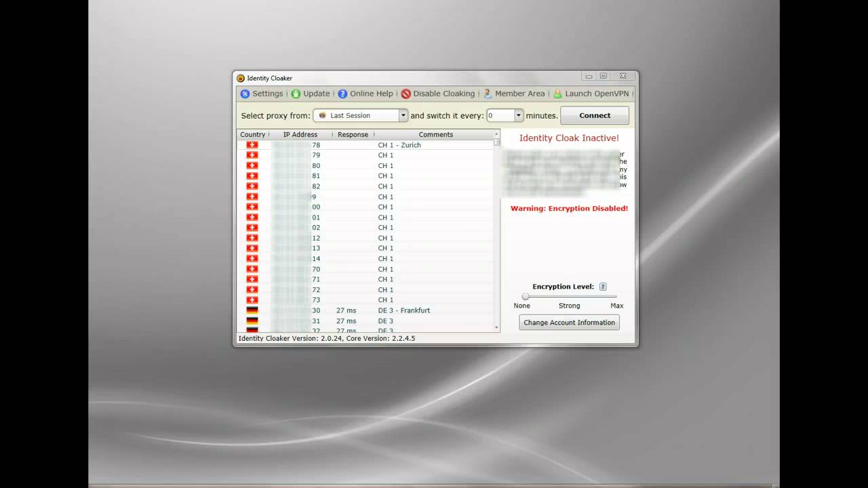868x488 pixels.
Task: Click the minutes value field showing 0
Action: click(500, 115)
